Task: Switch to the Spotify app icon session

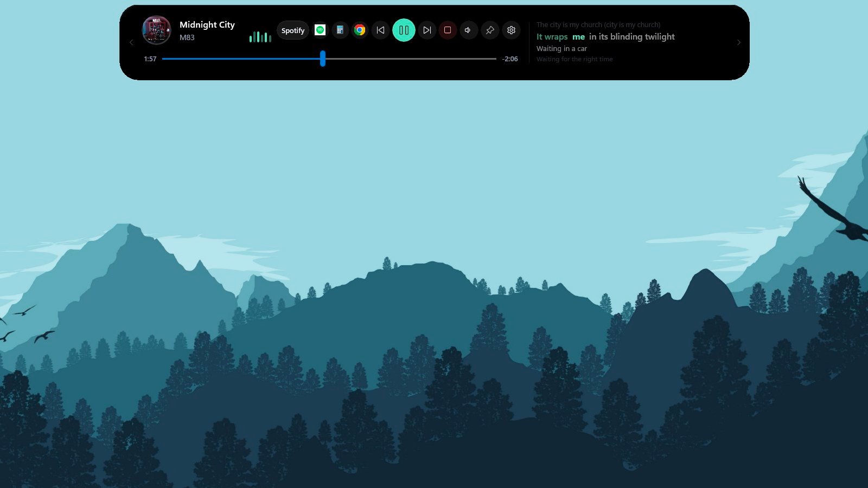Action: pyautogui.click(x=320, y=30)
